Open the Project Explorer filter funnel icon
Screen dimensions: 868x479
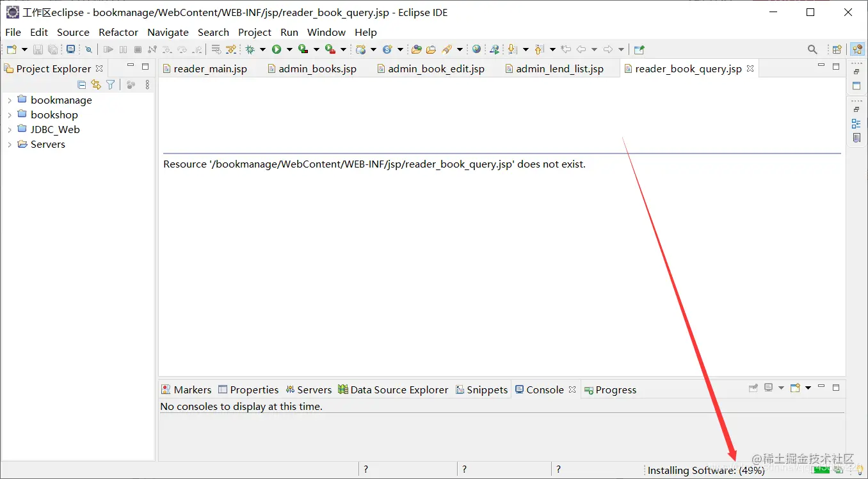pos(110,84)
